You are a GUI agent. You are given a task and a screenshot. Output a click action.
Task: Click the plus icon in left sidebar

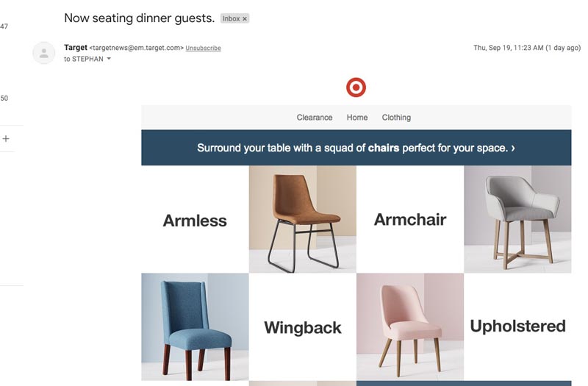point(6,138)
